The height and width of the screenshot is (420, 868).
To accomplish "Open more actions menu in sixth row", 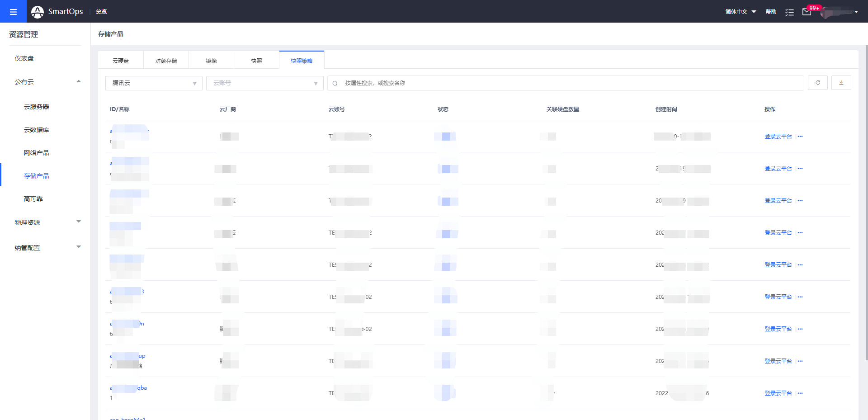I will coord(800,297).
